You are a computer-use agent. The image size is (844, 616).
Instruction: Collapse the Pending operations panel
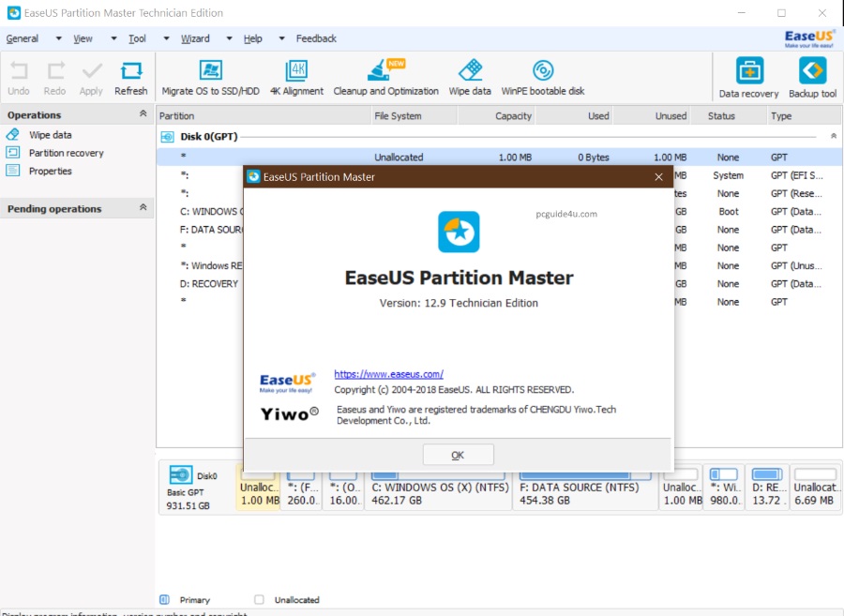[143, 207]
